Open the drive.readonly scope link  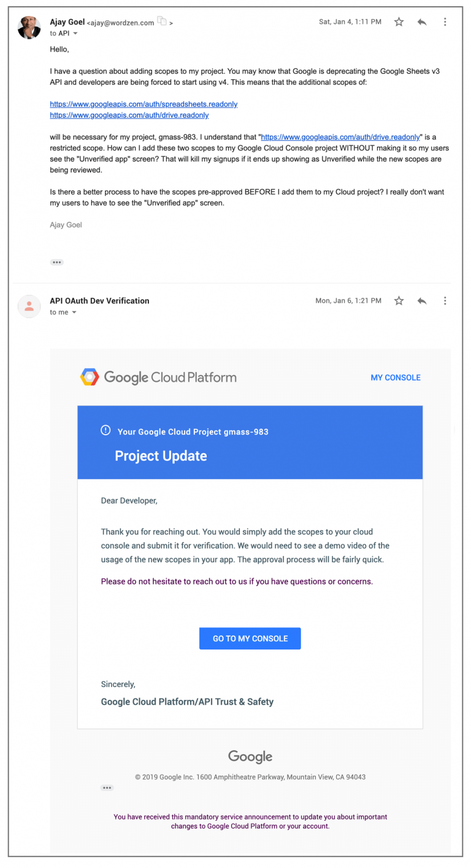(x=129, y=115)
